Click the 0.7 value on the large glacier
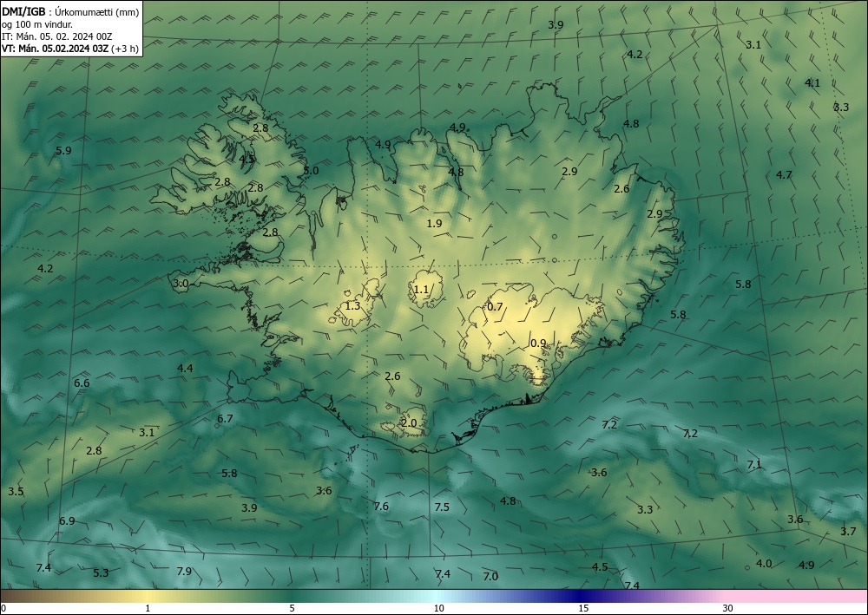The image size is (868, 615). [496, 306]
